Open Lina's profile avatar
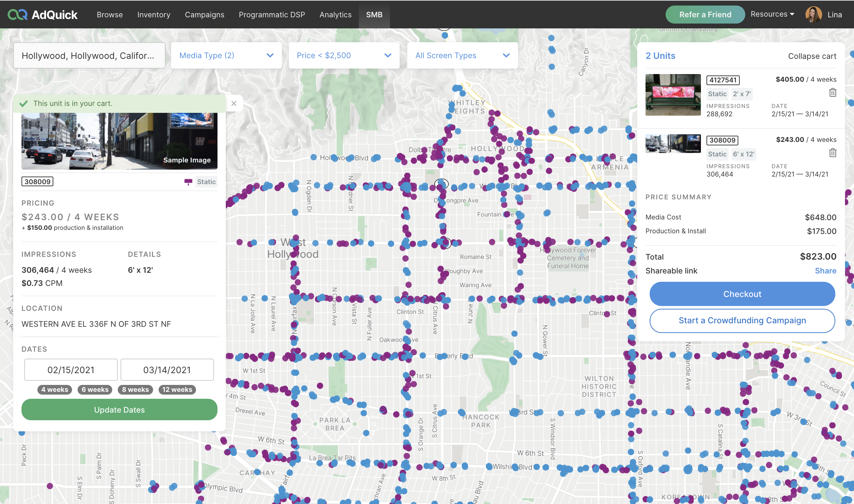The image size is (854, 504). tap(813, 15)
